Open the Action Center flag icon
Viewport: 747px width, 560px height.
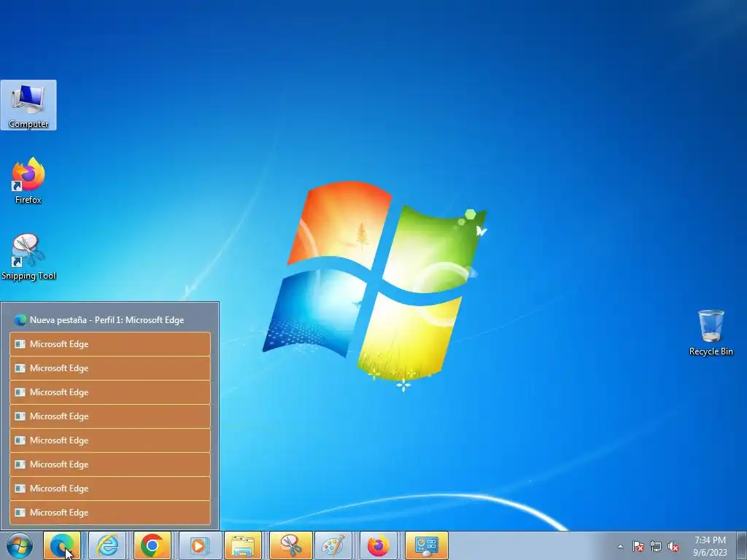click(638, 546)
